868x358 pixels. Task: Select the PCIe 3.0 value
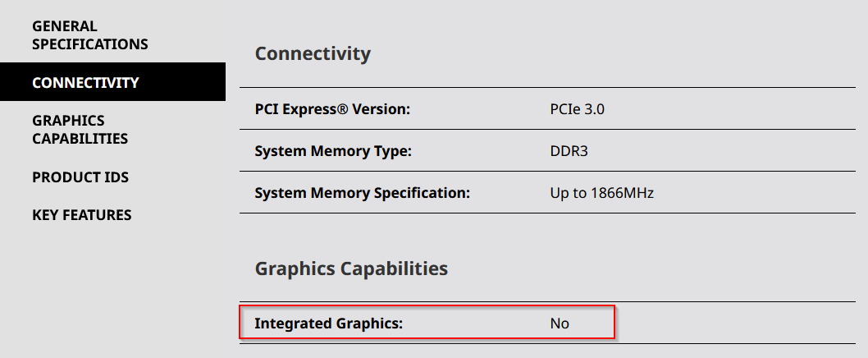click(x=578, y=108)
